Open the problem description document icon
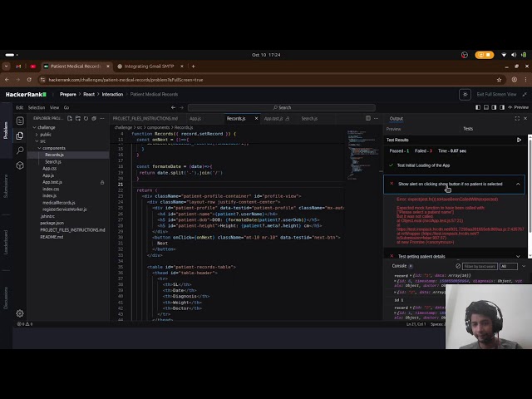Image resolution: width=532 pixels, height=399 pixels. tap(20, 121)
